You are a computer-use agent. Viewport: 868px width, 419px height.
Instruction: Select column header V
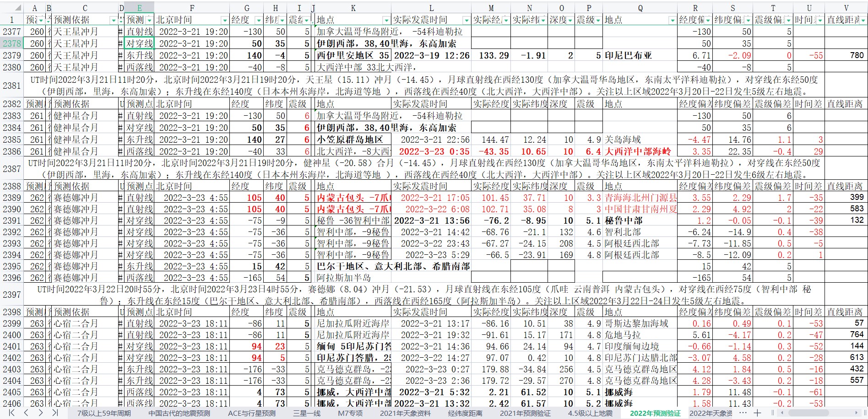846,8
